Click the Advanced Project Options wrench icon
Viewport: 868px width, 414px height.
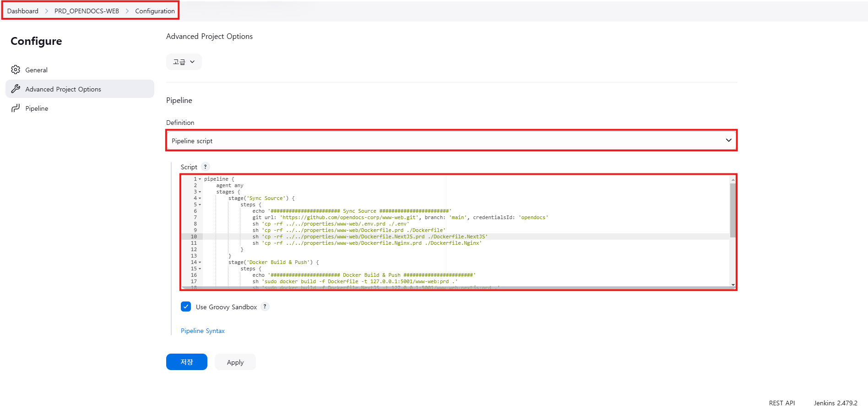point(16,89)
